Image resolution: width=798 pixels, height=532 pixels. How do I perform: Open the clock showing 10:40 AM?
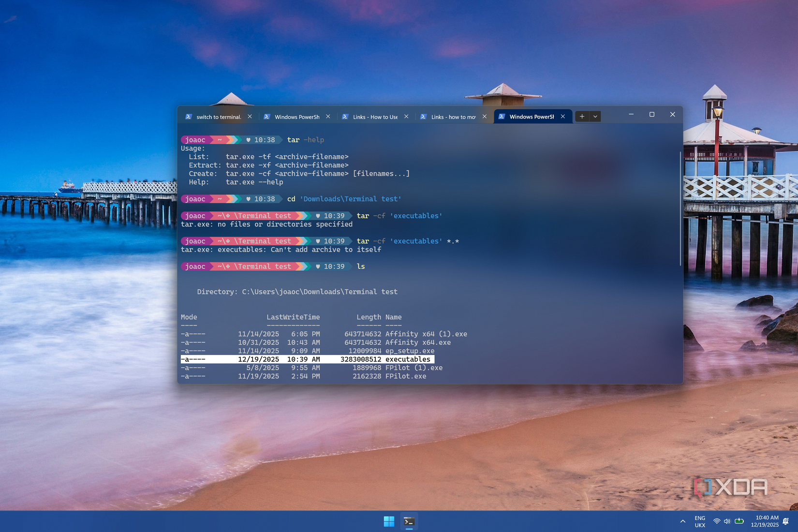[765, 521]
